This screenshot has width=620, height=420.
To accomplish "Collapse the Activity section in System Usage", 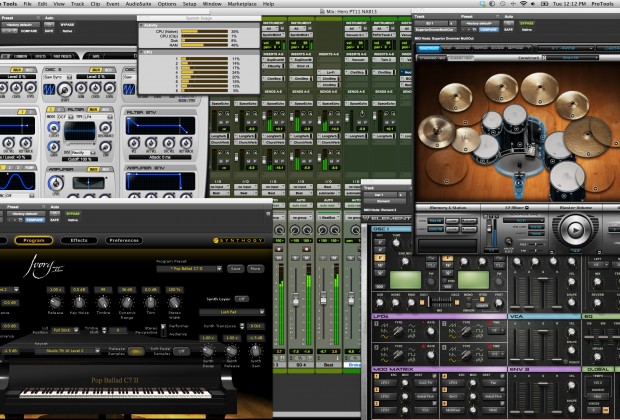I will (x=141, y=25).
